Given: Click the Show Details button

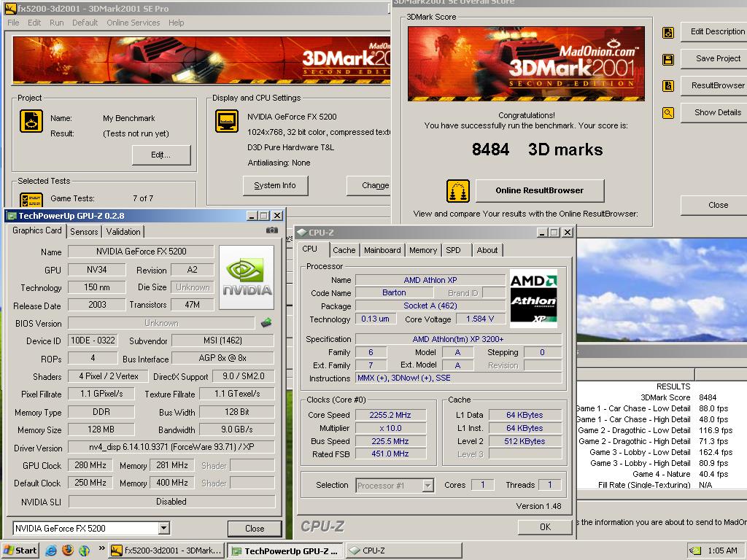Looking at the screenshot, I should pos(713,112).
